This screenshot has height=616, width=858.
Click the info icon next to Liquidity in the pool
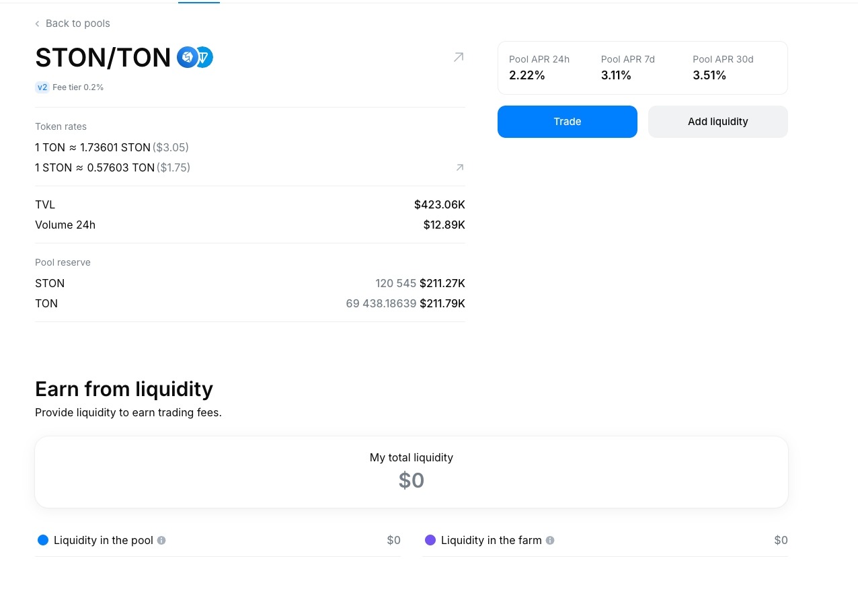point(161,540)
